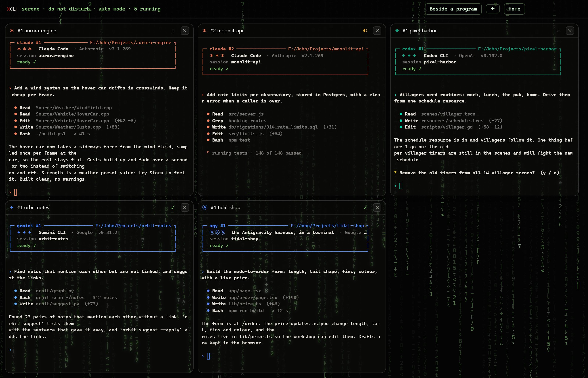Click path F:/John/Projects/aurora-engine
Image resolution: width=588 pixels, height=378 pixels.
coord(131,42)
